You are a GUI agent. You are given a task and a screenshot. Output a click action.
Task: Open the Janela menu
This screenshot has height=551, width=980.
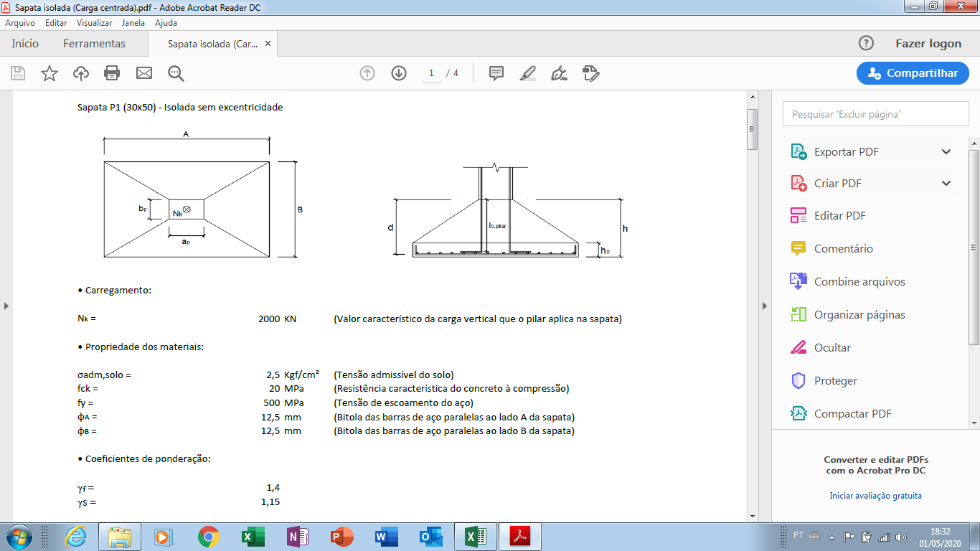[133, 23]
